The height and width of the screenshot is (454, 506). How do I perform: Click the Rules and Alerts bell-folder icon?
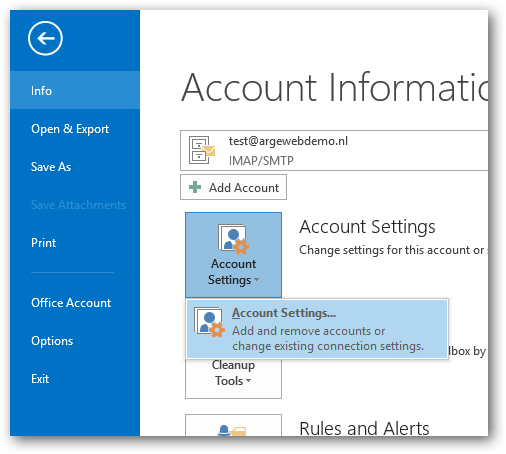[x=232, y=430]
